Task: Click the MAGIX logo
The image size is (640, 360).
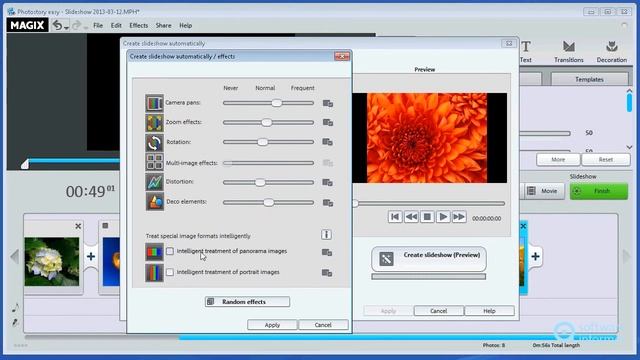Action: 27,25
